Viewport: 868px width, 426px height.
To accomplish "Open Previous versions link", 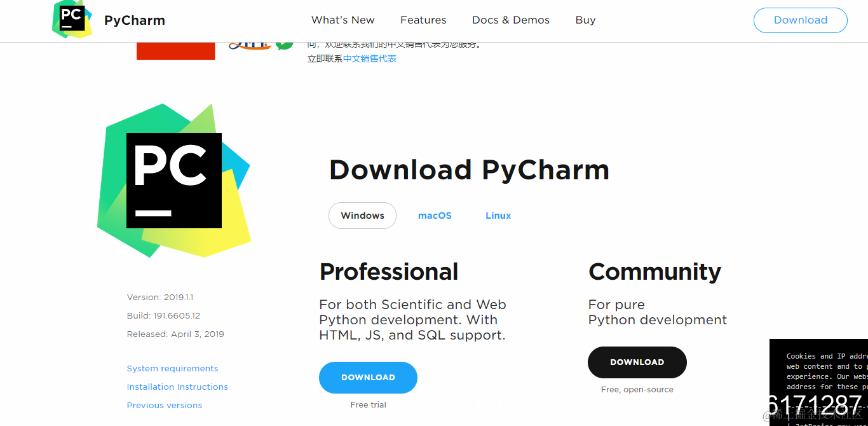I will [x=165, y=406].
